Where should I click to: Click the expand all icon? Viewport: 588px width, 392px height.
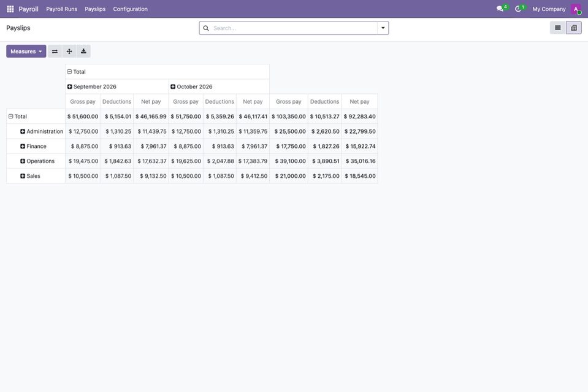tap(69, 52)
